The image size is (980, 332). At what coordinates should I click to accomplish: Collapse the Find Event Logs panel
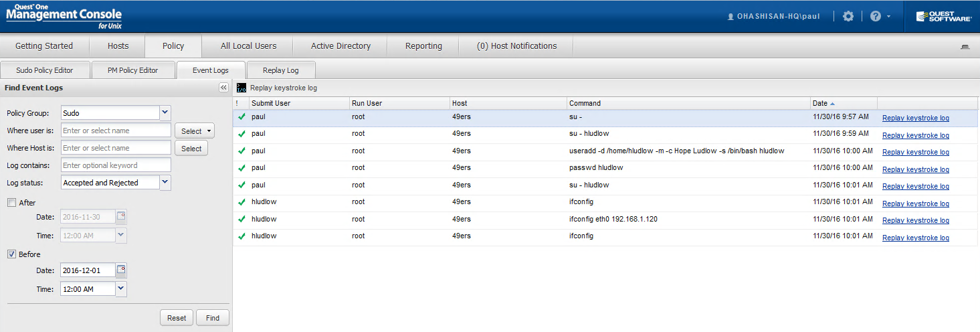[223, 88]
